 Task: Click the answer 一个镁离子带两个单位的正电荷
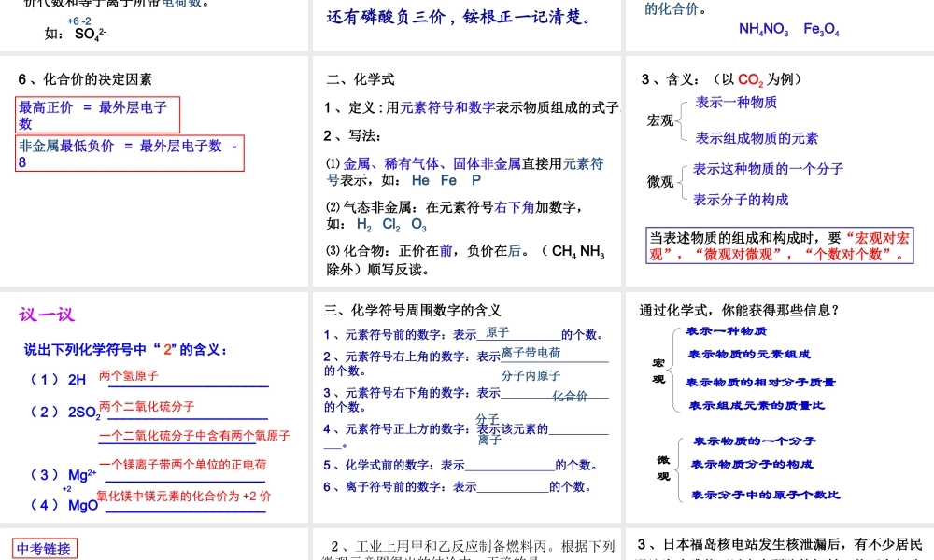tap(182, 465)
